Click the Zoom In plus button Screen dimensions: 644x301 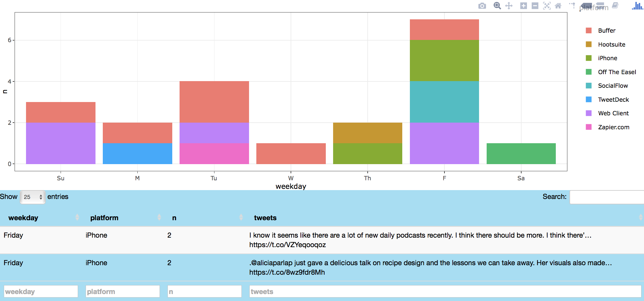pyautogui.click(x=523, y=6)
